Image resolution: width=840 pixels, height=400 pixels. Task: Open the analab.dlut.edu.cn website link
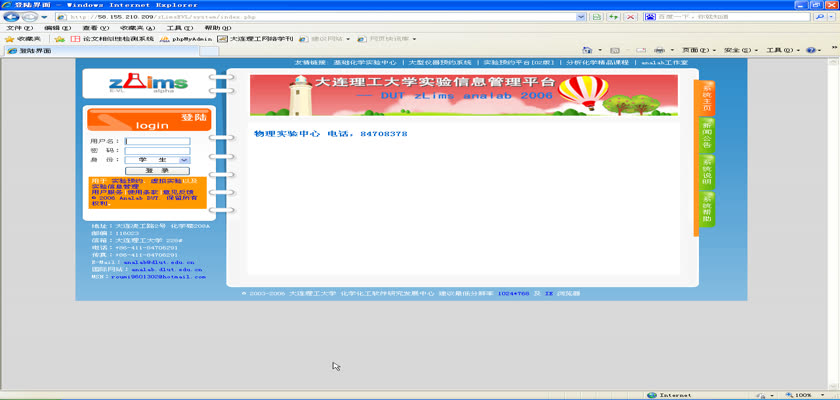click(167, 270)
